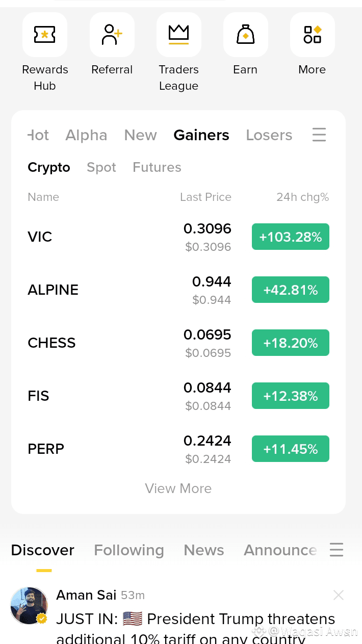Image resolution: width=362 pixels, height=644 pixels.
Task: Sort by 24h chg% column header
Action: [x=302, y=197]
